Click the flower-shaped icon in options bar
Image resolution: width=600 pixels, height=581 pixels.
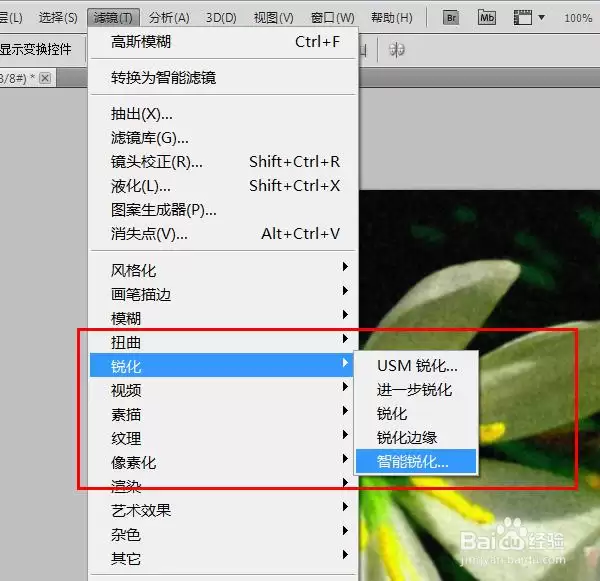pyautogui.click(x=396, y=49)
